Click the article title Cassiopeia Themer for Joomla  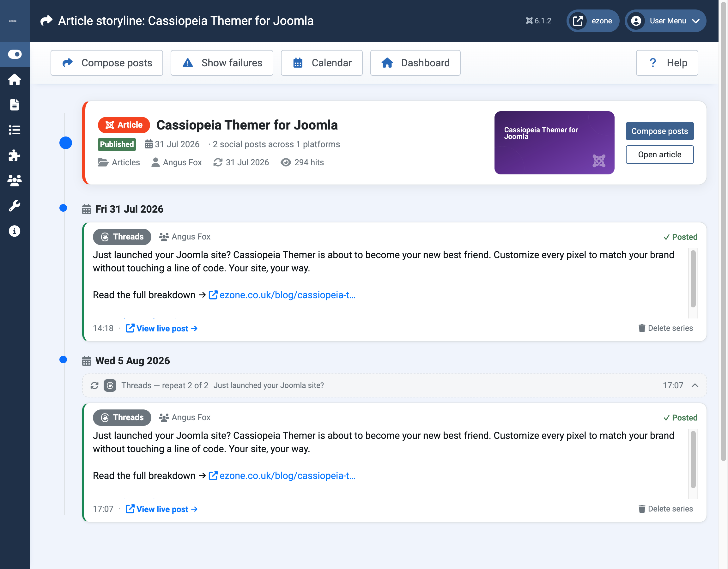[247, 125]
